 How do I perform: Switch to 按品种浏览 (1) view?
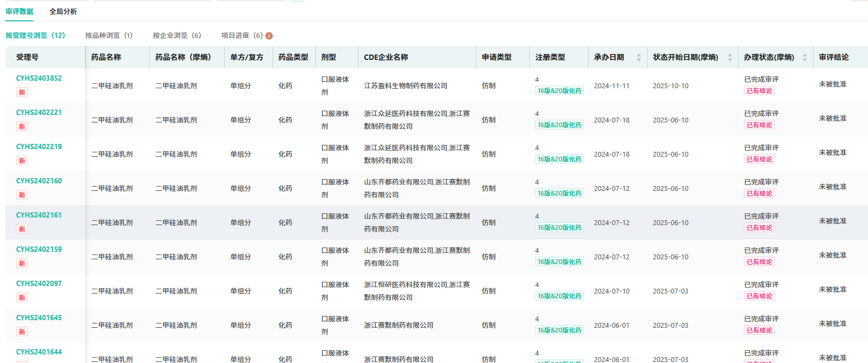(109, 35)
